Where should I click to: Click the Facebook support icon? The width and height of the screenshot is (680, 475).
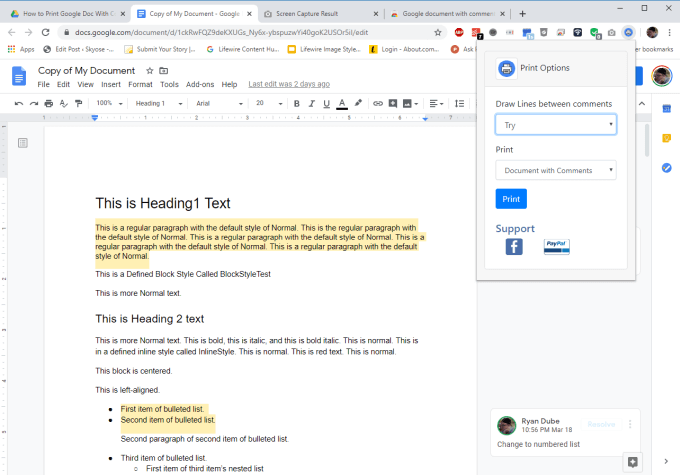514,246
